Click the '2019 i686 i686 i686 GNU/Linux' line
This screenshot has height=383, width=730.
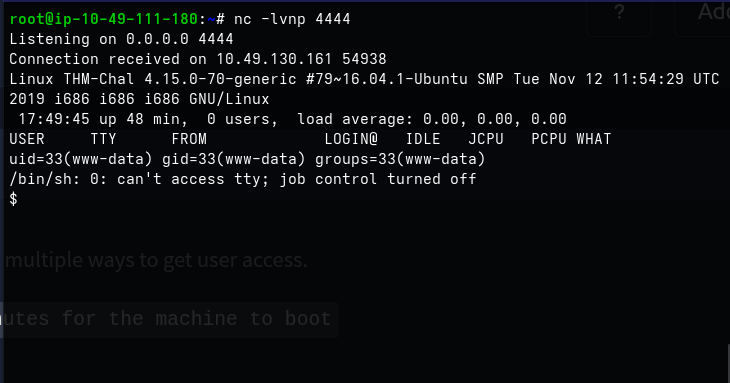[x=139, y=99]
